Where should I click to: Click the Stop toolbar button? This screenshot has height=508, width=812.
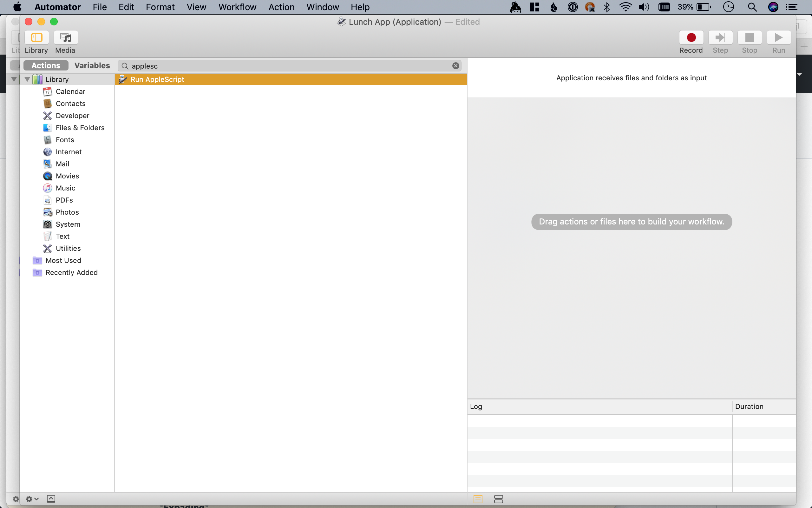[749, 38]
